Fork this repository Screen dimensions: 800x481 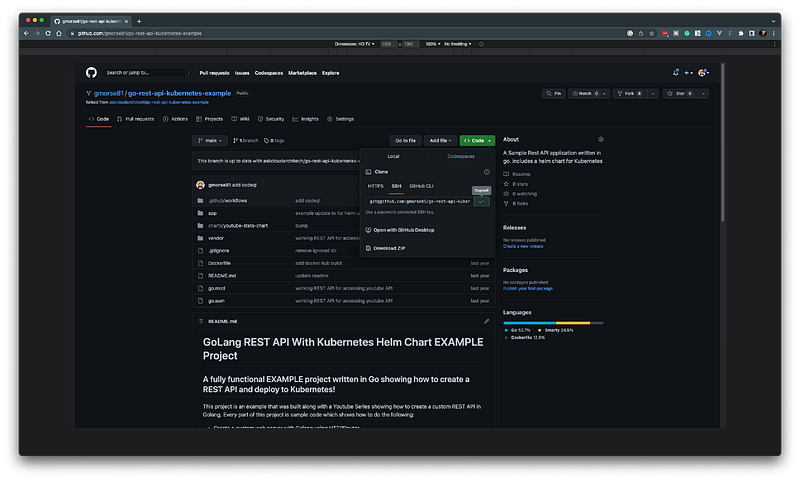tap(629, 93)
